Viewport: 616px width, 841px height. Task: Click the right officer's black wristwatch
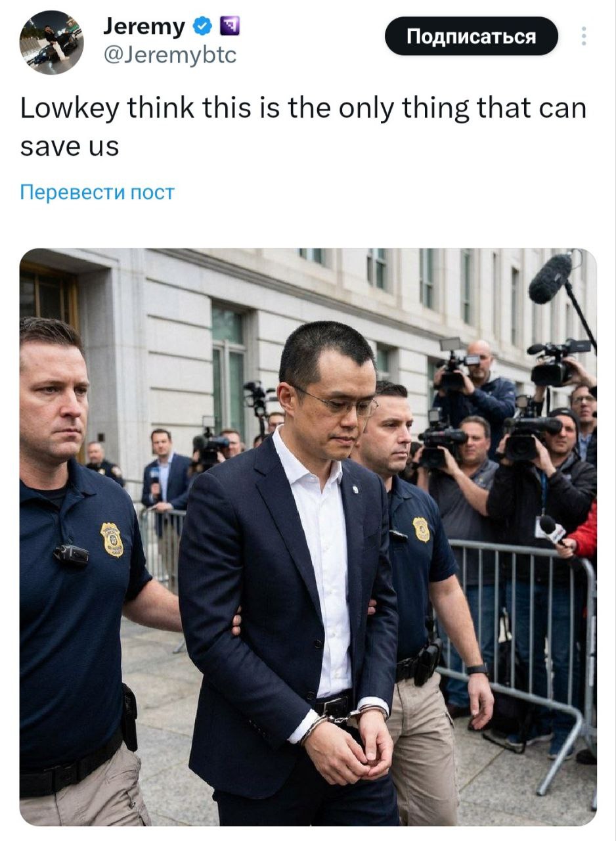477,669
